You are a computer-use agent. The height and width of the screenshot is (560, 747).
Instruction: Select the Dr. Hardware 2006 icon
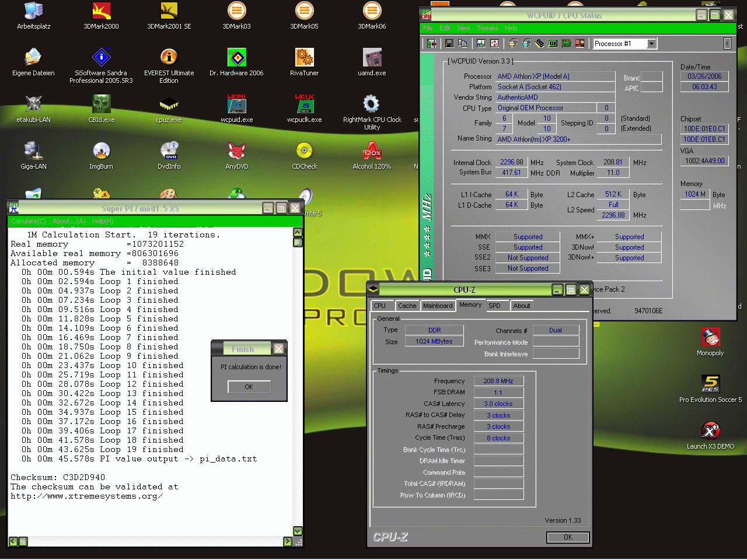236,62
